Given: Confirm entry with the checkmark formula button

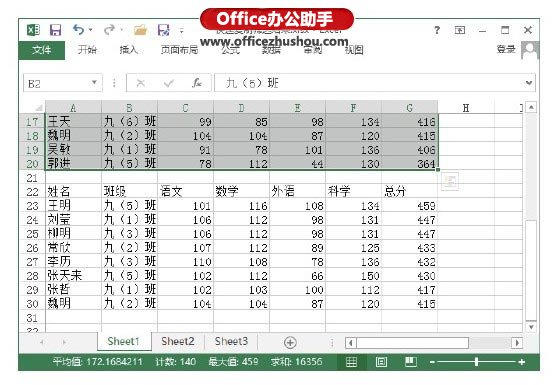Looking at the screenshot, I should point(169,83).
